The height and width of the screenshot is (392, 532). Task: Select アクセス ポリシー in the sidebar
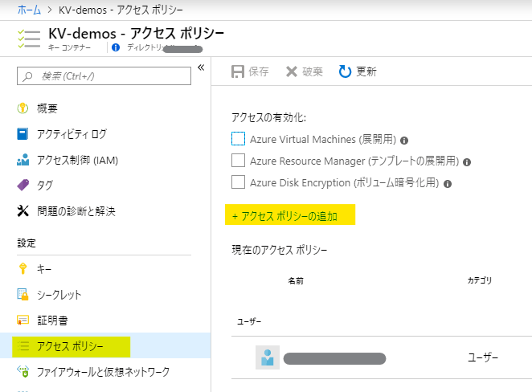click(x=71, y=346)
